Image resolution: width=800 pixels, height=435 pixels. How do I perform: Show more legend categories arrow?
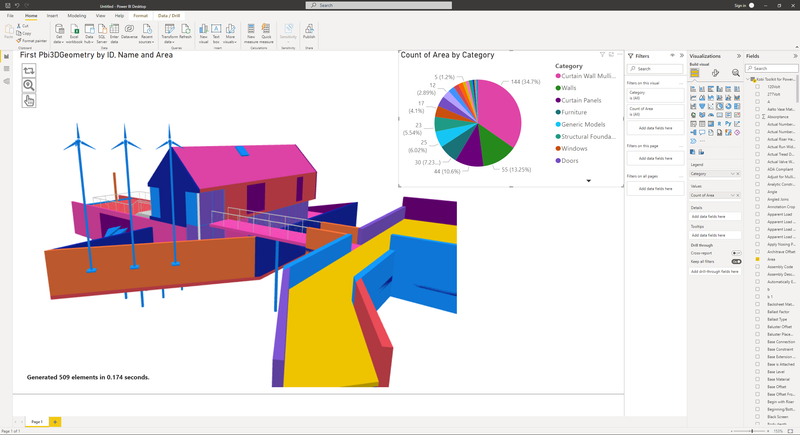coord(588,181)
